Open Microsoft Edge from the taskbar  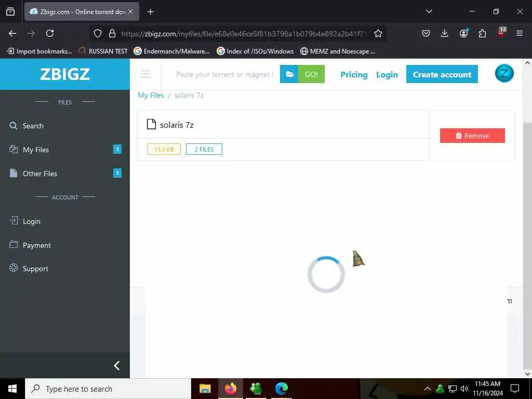point(281,389)
